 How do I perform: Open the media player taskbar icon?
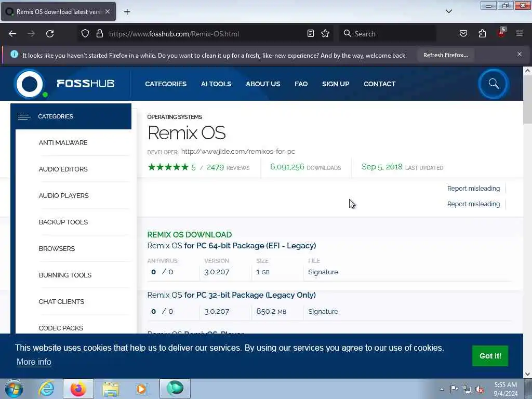pos(141,389)
